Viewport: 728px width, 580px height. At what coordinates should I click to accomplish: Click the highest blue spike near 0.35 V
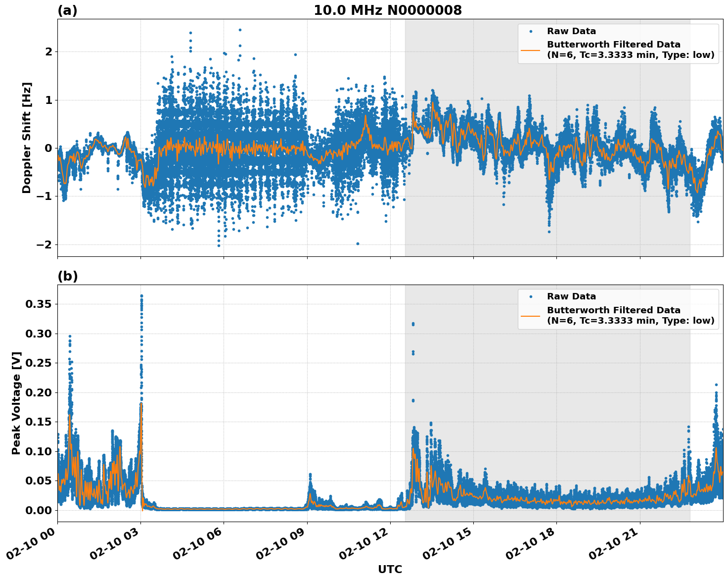(x=142, y=296)
